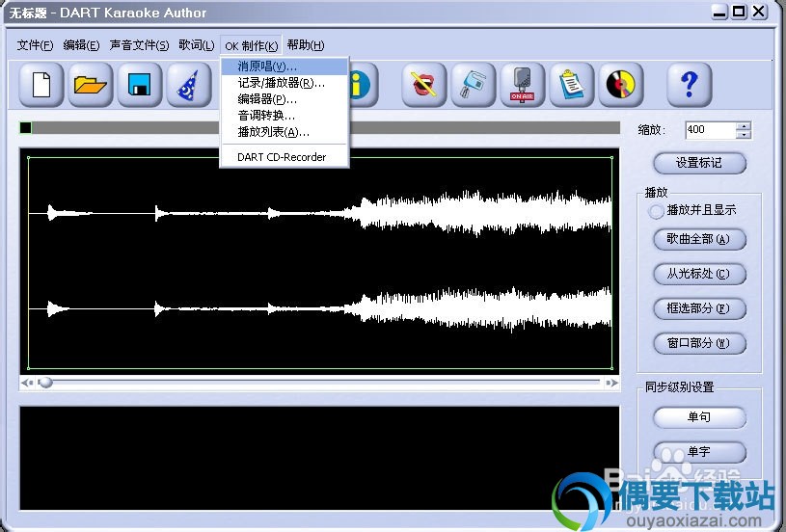Open the 文件(F) menu
The width and height of the screenshot is (786, 532).
(x=35, y=45)
